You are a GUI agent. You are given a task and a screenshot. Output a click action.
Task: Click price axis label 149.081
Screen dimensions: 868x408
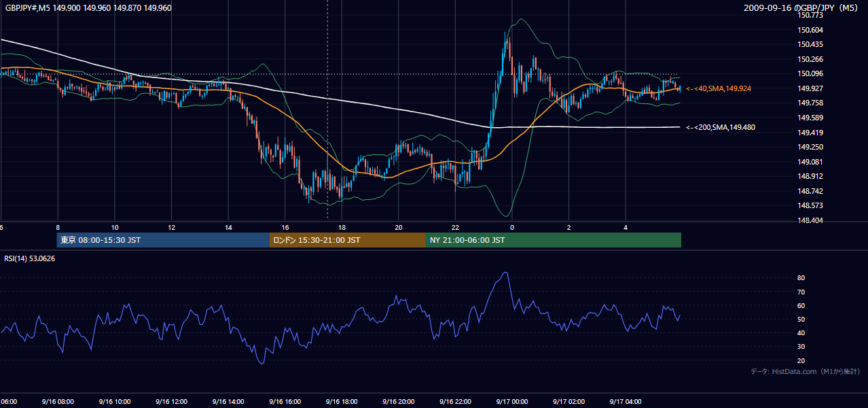[x=811, y=162]
